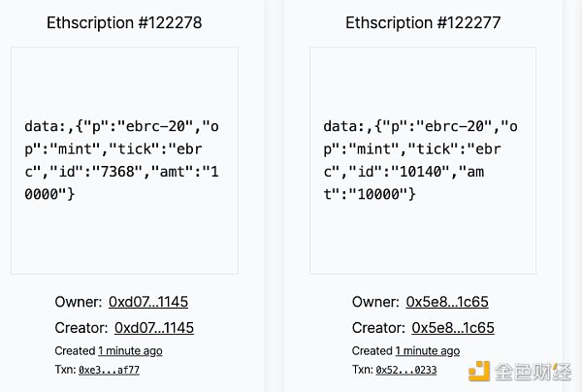Open transaction link 0xe3...af77
Viewport: 582px width, 392px height.
(109, 370)
